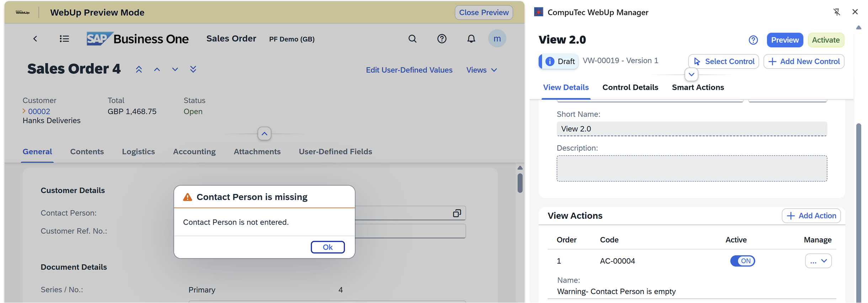Open the Logistics tab

[138, 152]
